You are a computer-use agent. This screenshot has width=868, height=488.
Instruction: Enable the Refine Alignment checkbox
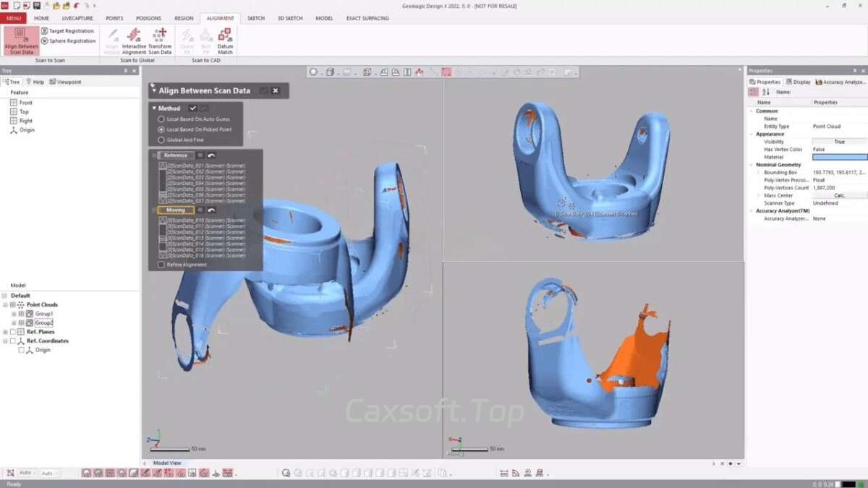coord(161,265)
